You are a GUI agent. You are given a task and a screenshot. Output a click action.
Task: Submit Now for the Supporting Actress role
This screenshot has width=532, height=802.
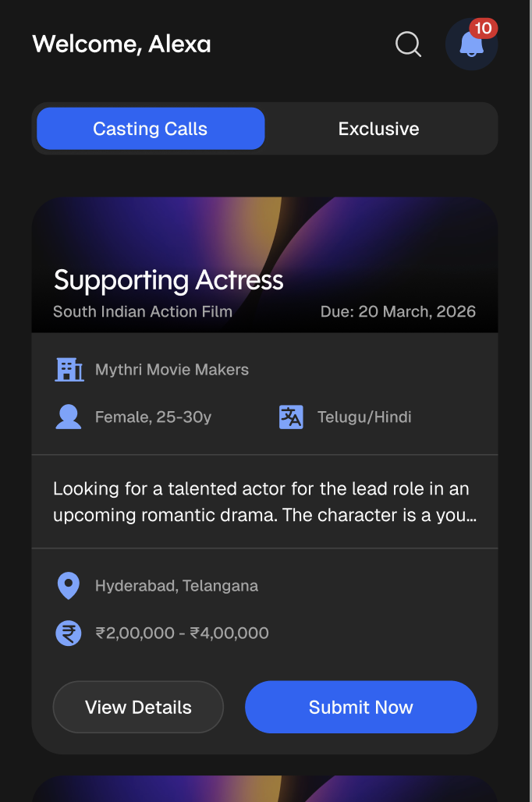(360, 707)
